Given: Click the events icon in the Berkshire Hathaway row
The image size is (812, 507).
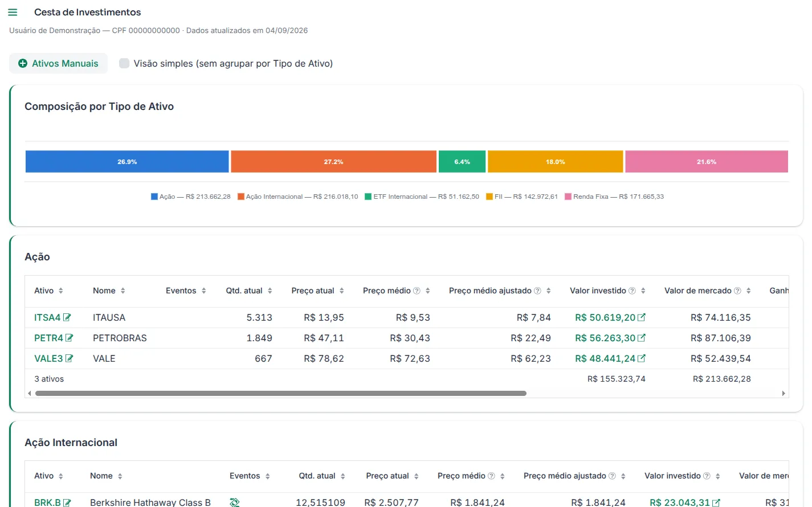Looking at the screenshot, I should tap(235, 502).
